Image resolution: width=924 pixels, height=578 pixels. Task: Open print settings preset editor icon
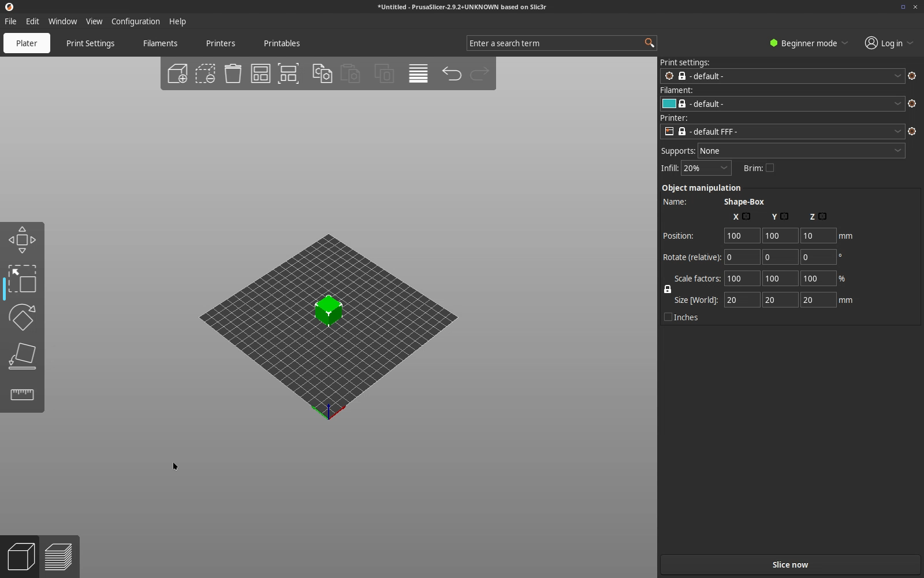912,76
